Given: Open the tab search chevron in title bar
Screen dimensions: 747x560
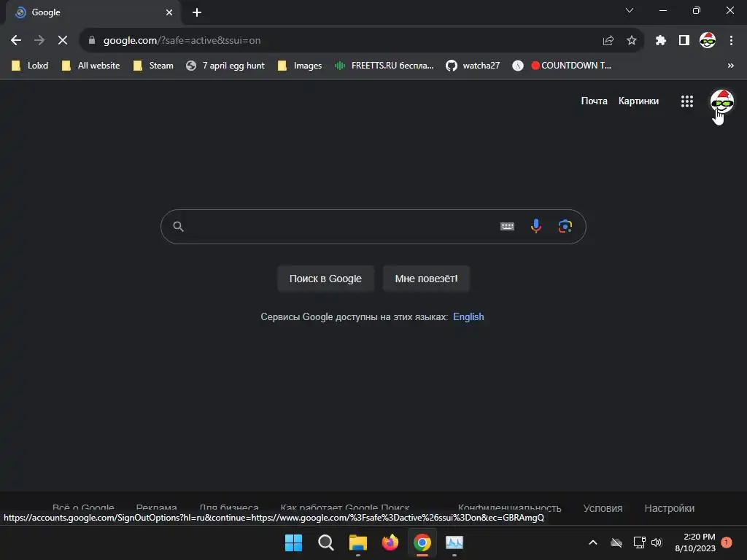Looking at the screenshot, I should coord(630,10).
